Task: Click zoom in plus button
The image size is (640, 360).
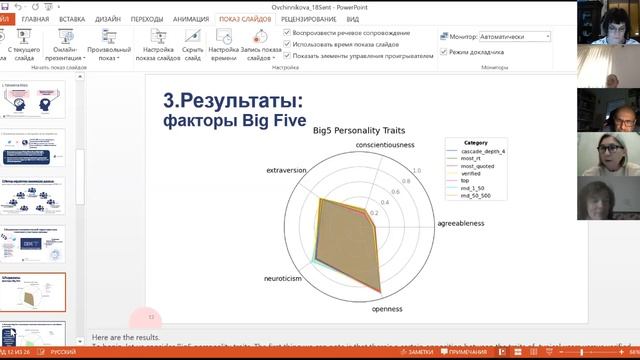Action: 621,352
